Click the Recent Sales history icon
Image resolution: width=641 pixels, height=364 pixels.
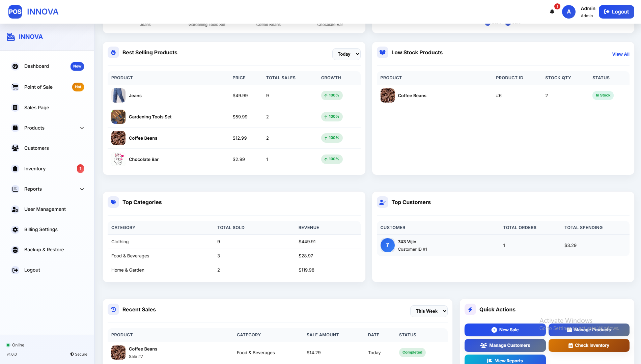coord(113,310)
